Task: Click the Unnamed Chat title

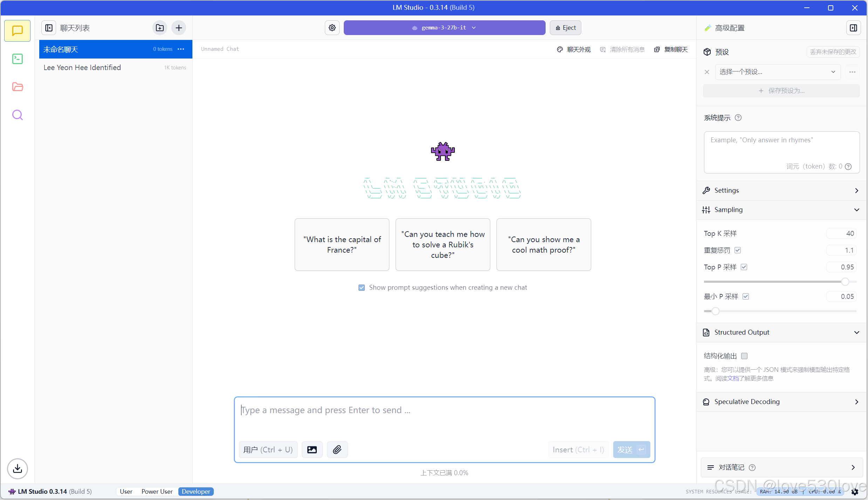Action: coord(220,49)
